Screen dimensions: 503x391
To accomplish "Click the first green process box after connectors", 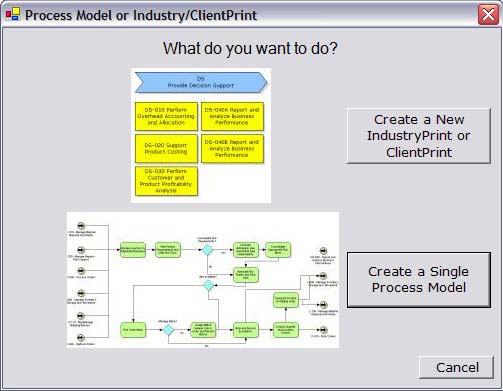I will click(x=133, y=250).
